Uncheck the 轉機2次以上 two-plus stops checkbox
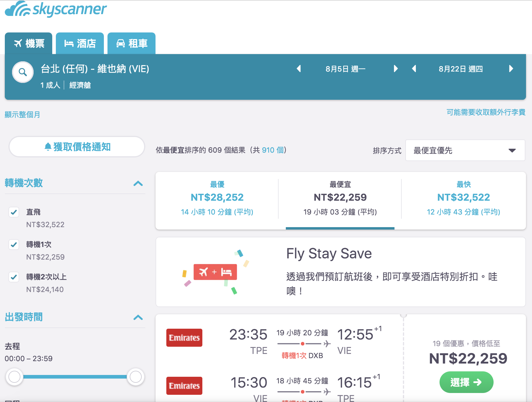Viewport: 532px width, 402px height. 14,277
